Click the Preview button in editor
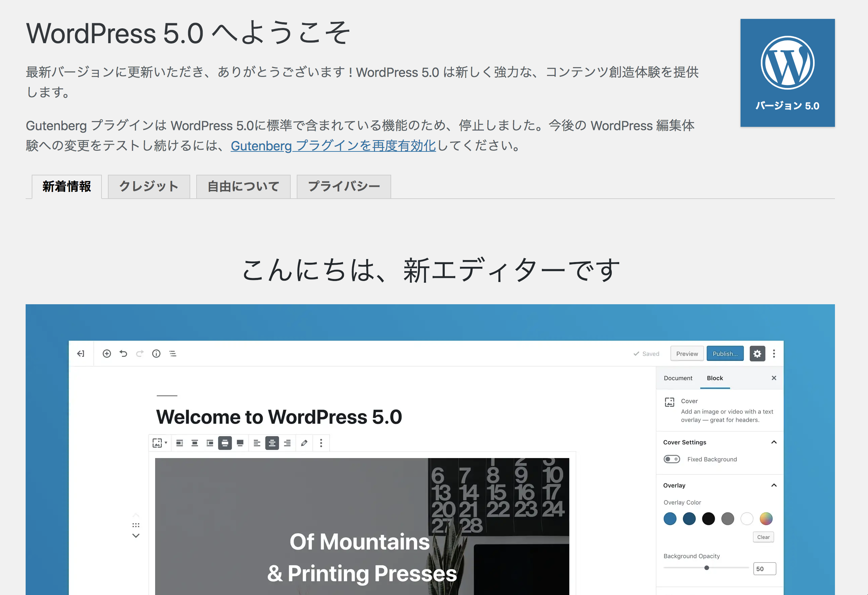This screenshot has width=868, height=595. (x=687, y=354)
